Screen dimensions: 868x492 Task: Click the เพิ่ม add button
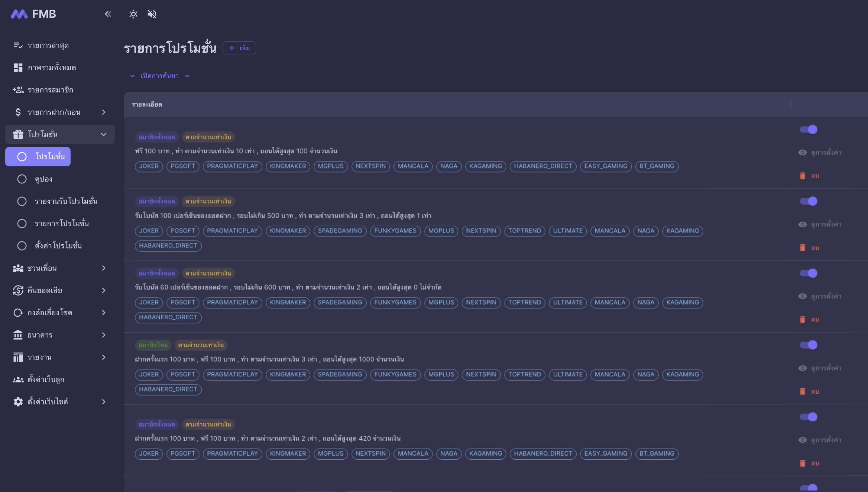239,48
